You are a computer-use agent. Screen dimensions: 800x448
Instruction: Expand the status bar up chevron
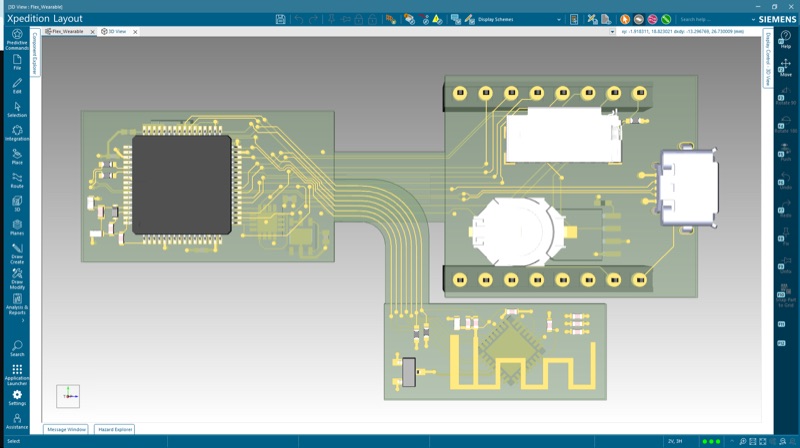[732, 441]
